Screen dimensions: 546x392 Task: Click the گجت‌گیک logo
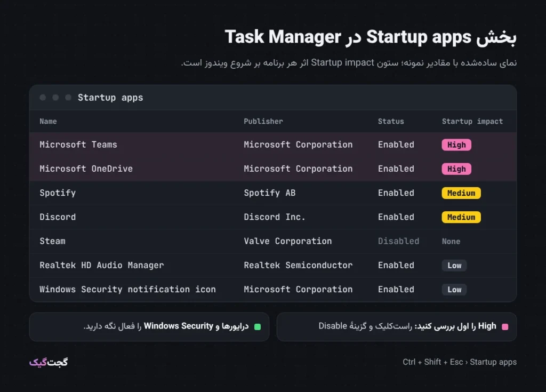[x=49, y=362]
